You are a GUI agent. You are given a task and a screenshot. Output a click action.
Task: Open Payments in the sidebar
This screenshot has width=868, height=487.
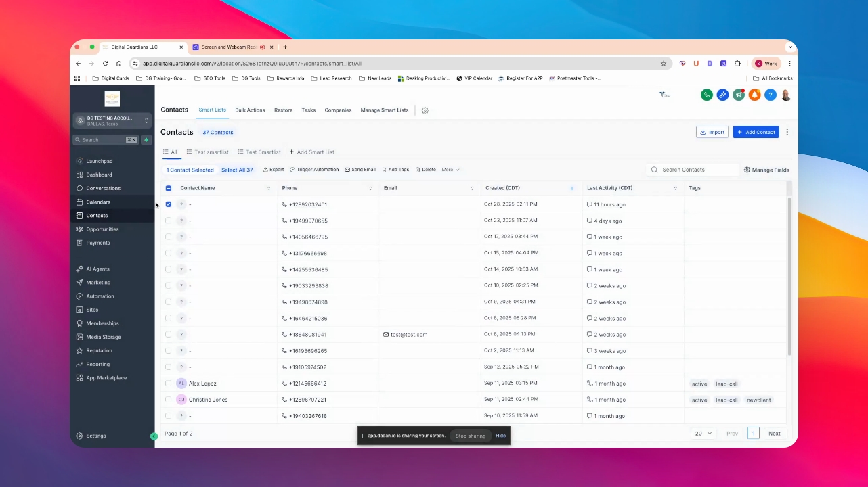tap(98, 243)
